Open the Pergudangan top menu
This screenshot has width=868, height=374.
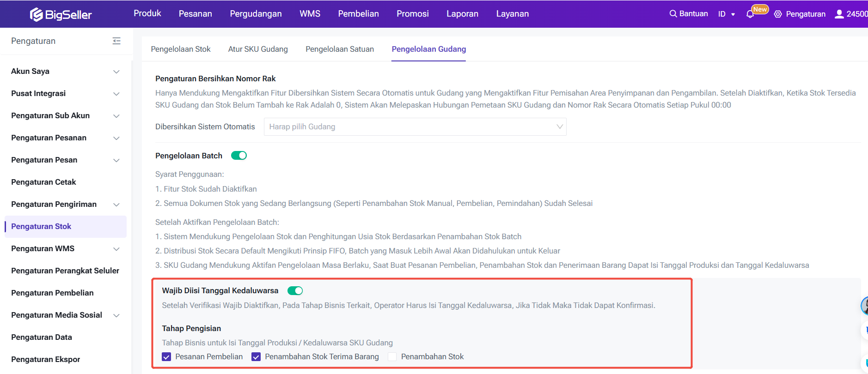tap(256, 14)
